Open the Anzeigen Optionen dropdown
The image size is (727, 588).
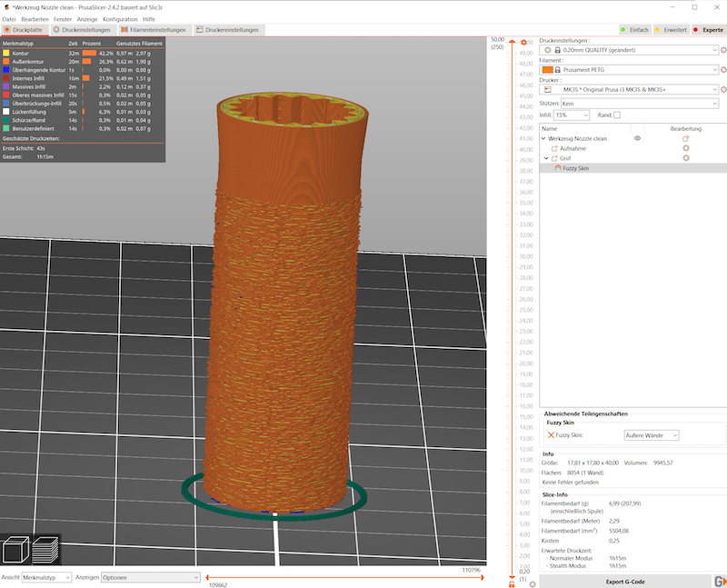pyautogui.click(x=150, y=577)
